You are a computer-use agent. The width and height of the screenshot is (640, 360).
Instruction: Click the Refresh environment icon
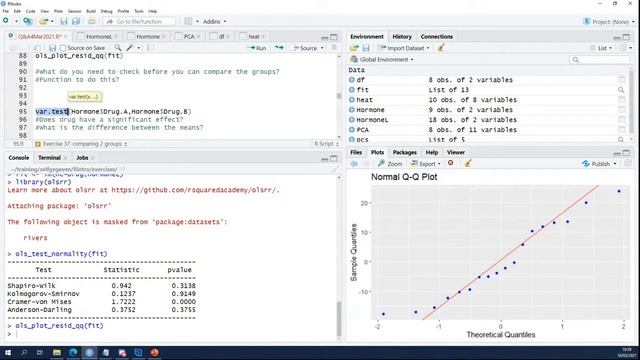click(x=623, y=48)
